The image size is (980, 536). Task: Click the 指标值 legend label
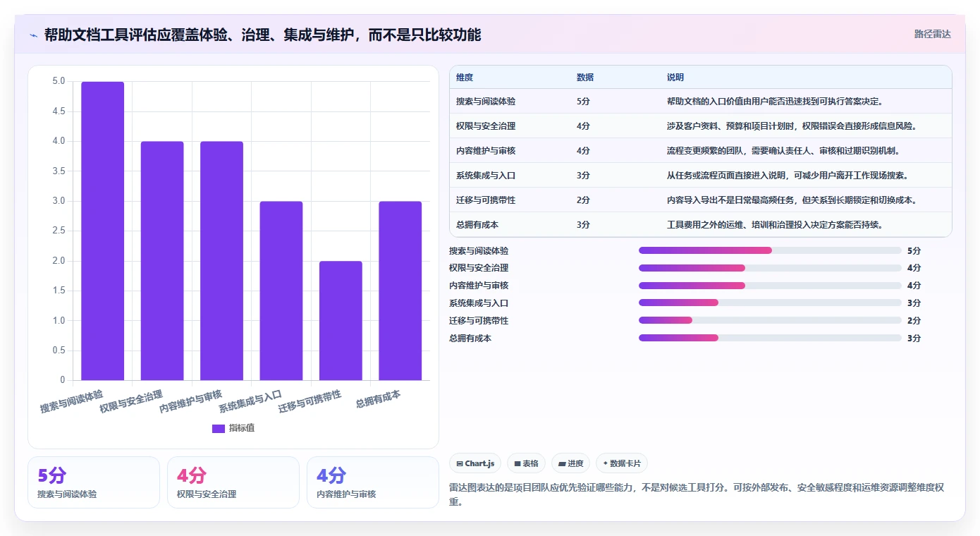pos(242,428)
